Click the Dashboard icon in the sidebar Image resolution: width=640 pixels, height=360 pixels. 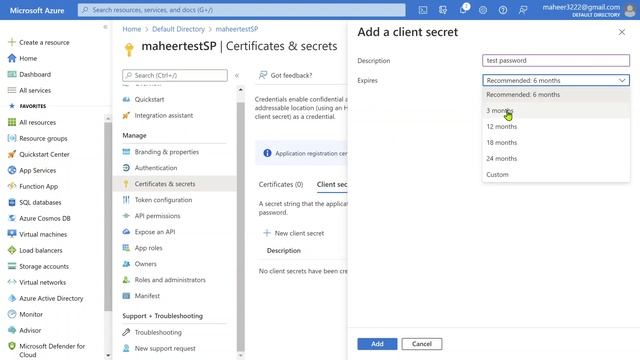point(12,74)
